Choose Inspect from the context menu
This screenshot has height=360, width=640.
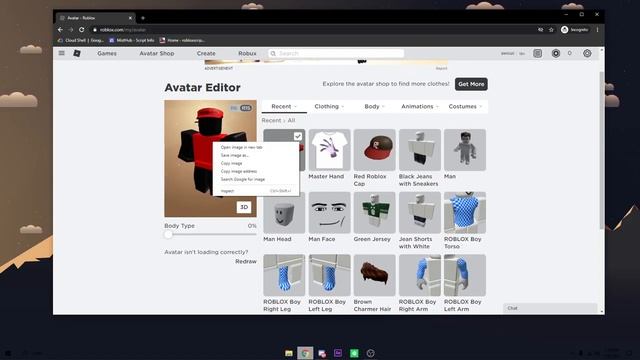click(x=256, y=191)
